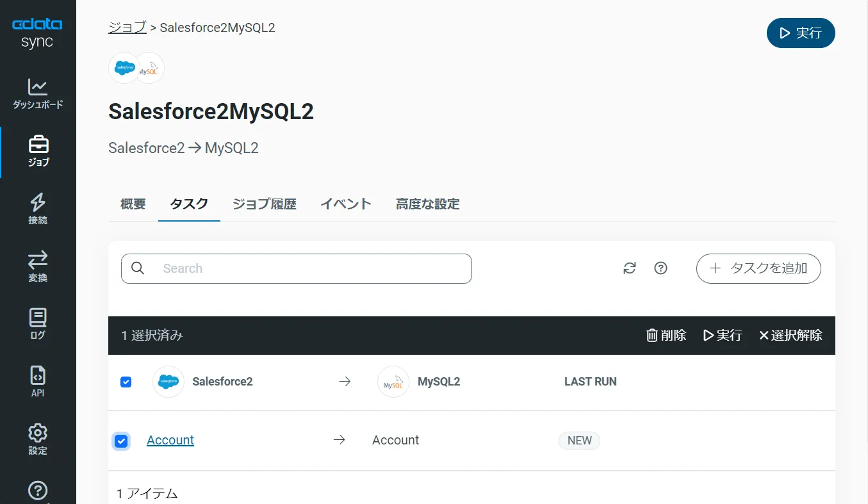Click the help icon at the sidebar bottom
The height and width of the screenshot is (504, 868).
coord(37,491)
